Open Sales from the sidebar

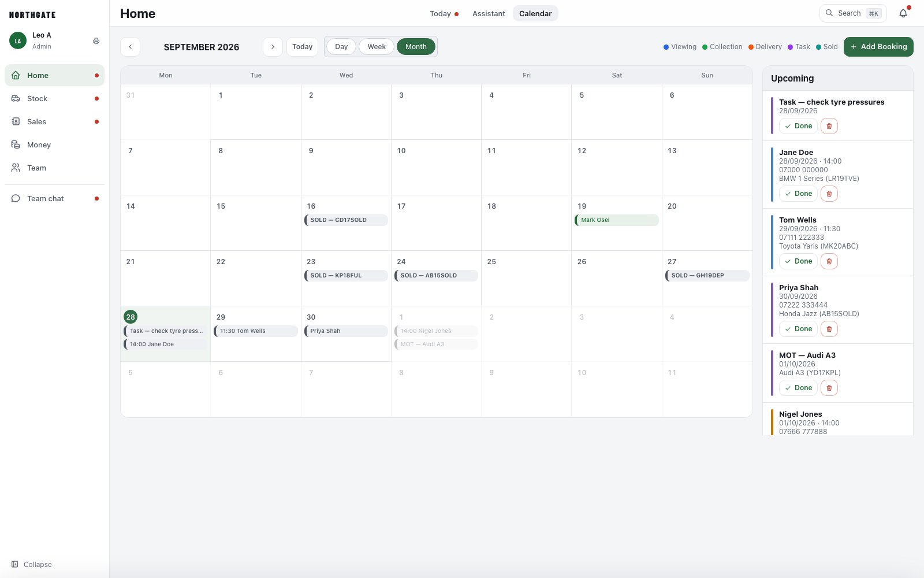(54, 121)
